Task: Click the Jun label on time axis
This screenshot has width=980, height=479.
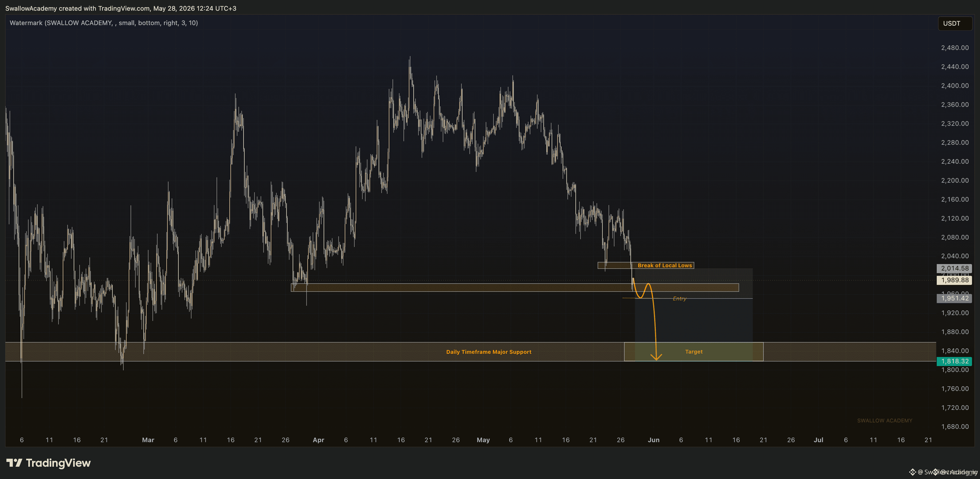Action: click(x=654, y=440)
